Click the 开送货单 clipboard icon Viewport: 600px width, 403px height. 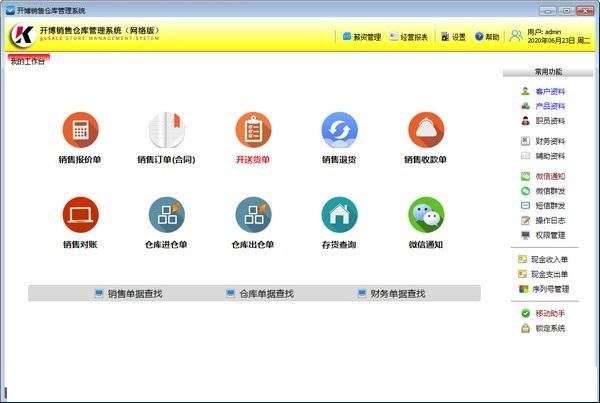pyautogui.click(x=253, y=129)
